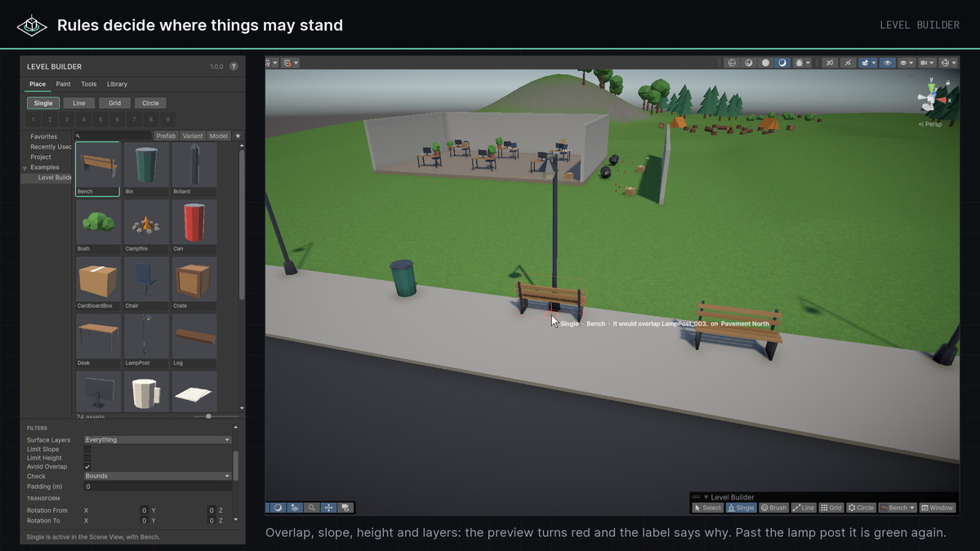The height and width of the screenshot is (551, 980).
Task: Select the Bench asset thumbnail
Action: pyautogui.click(x=97, y=169)
